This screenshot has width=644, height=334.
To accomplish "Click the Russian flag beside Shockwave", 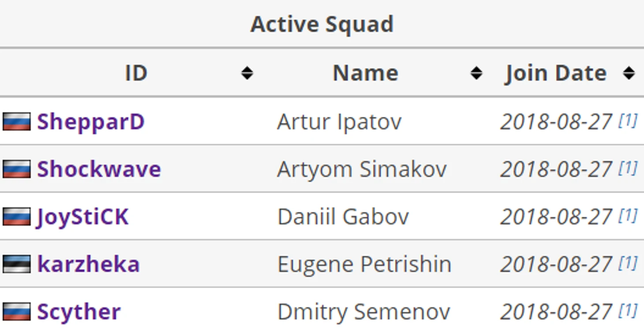I will (x=17, y=169).
